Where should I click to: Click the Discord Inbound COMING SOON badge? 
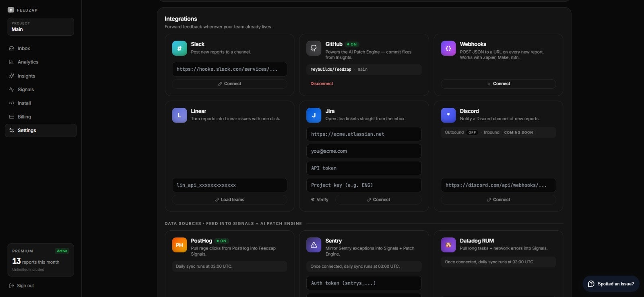(x=518, y=132)
